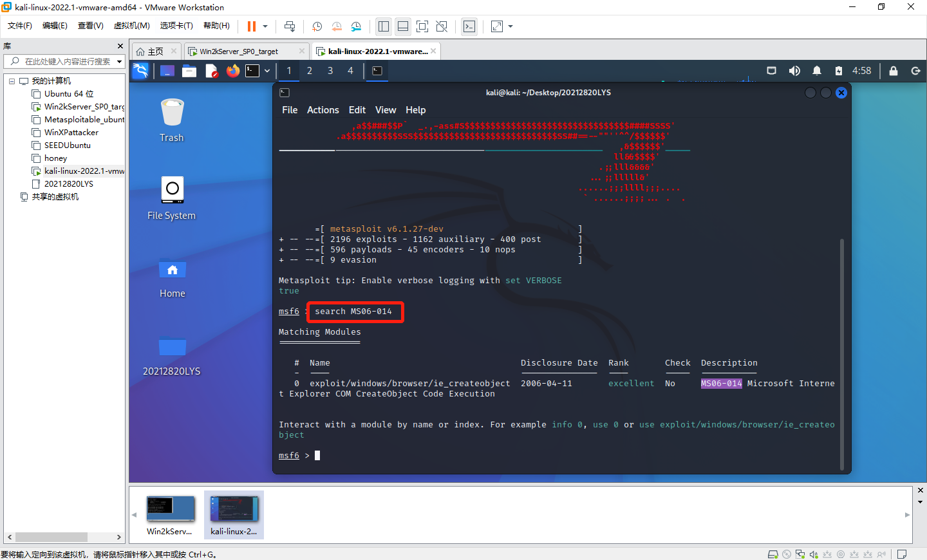This screenshot has width=927, height=560.
Task: Send Ctrl+Alt+Del to the virtual machine
Action: tap(290, 26)
